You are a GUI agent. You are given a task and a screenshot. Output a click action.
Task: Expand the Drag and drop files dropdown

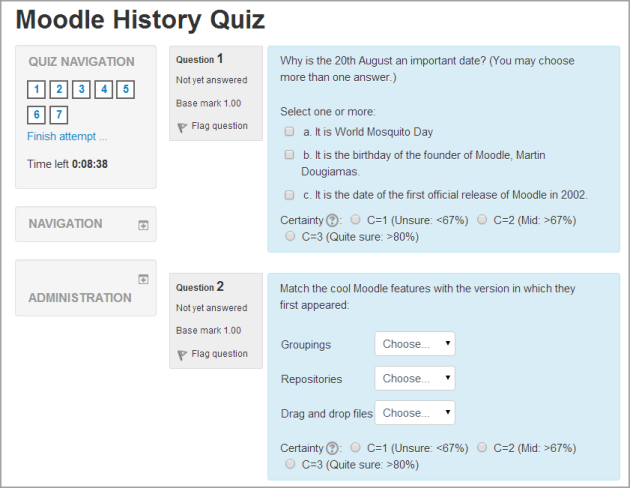coord(415,412)
